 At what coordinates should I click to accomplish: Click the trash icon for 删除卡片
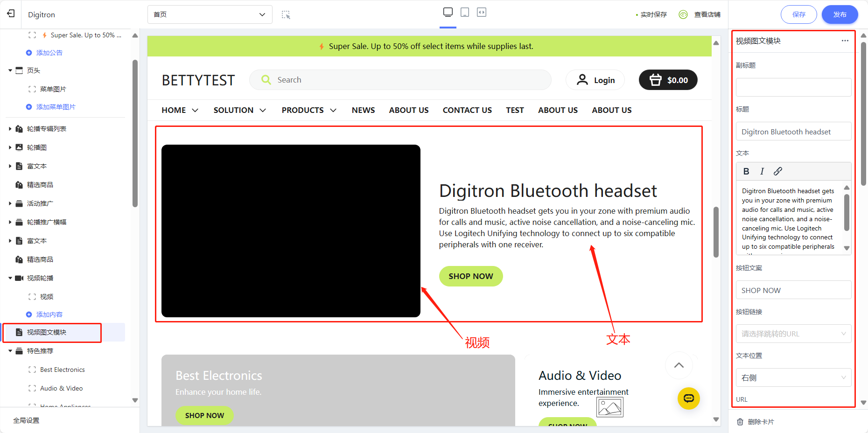pyautogui.click(x=740, y=422)
